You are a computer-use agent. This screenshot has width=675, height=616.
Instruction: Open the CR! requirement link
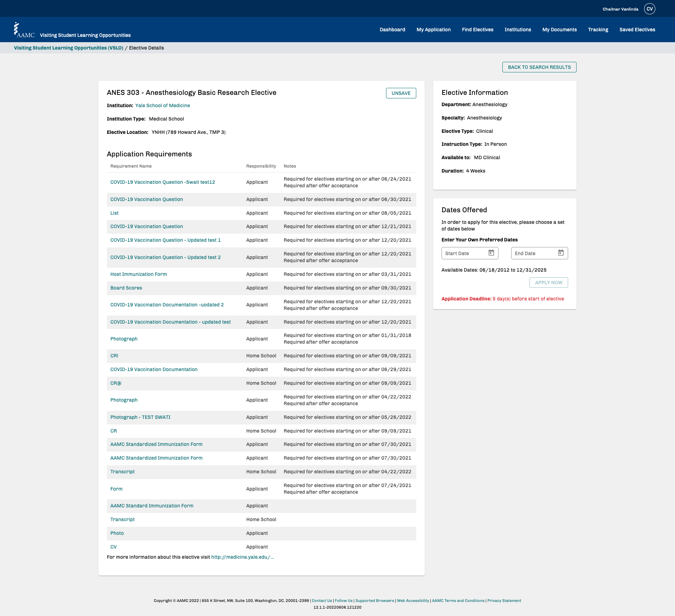click(114, 356)
